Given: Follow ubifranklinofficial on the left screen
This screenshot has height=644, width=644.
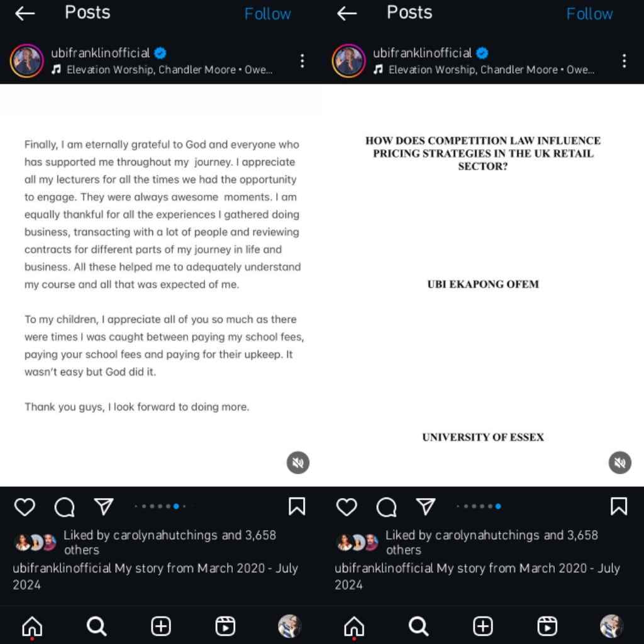Looking at the screenshot, I should point(267,14).
